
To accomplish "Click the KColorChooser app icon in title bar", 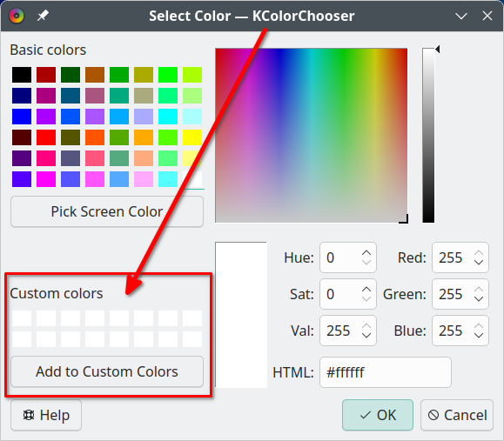I will [x=17, y=16].
